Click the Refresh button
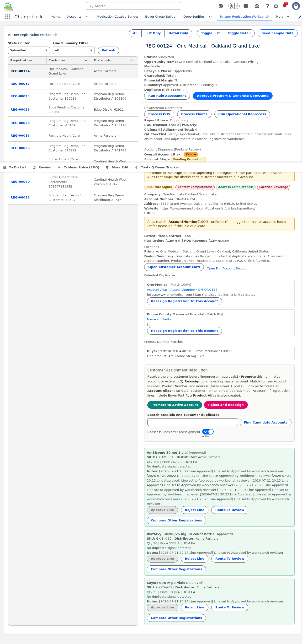Screen dimensions: 302x644 108,50
